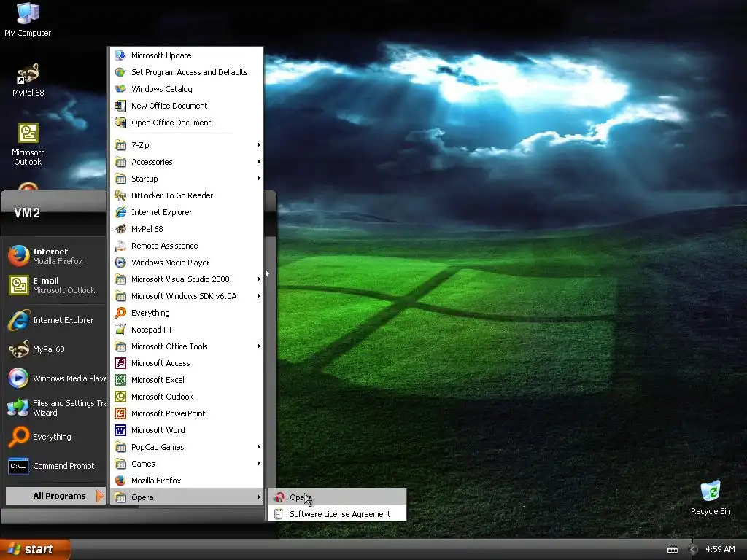
Task: Click Microsoft Access icon
Action: point(120,363)
